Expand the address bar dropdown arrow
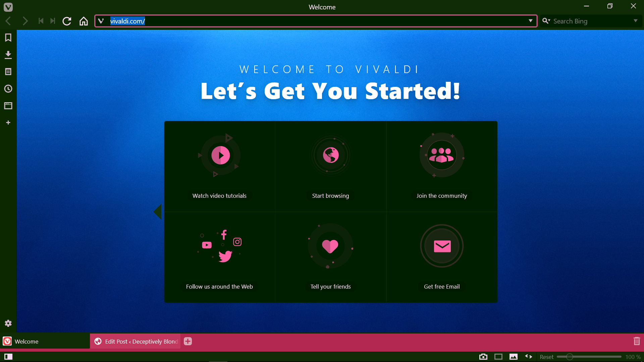The image size is (644, 362). pyautogui.click(x=530, y=21)
